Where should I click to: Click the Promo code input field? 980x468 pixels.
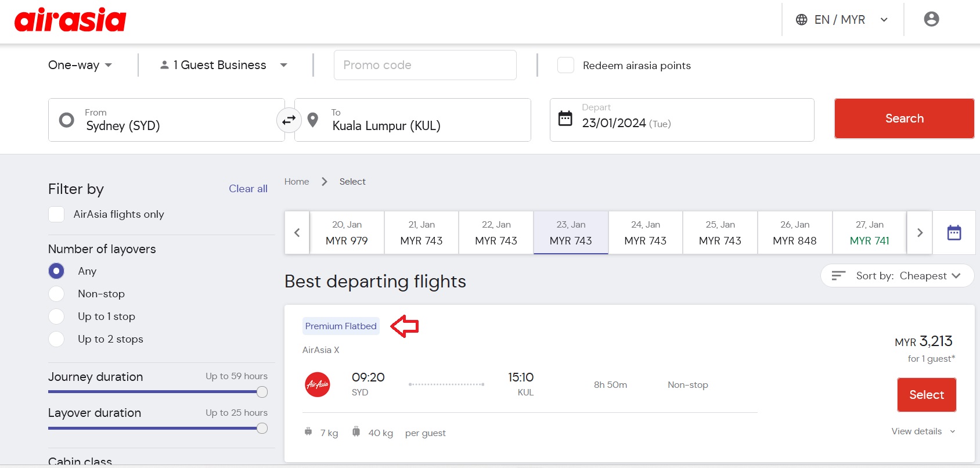tap(424, 65)
